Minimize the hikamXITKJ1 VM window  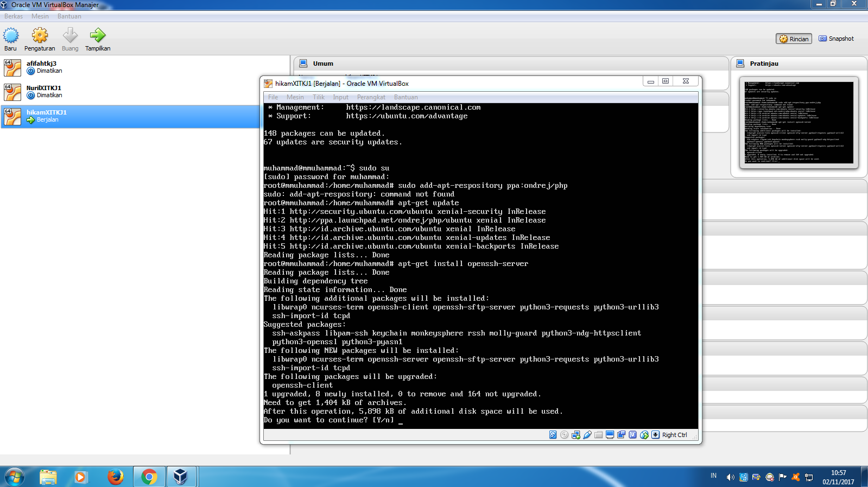click(x=650, y=81)
